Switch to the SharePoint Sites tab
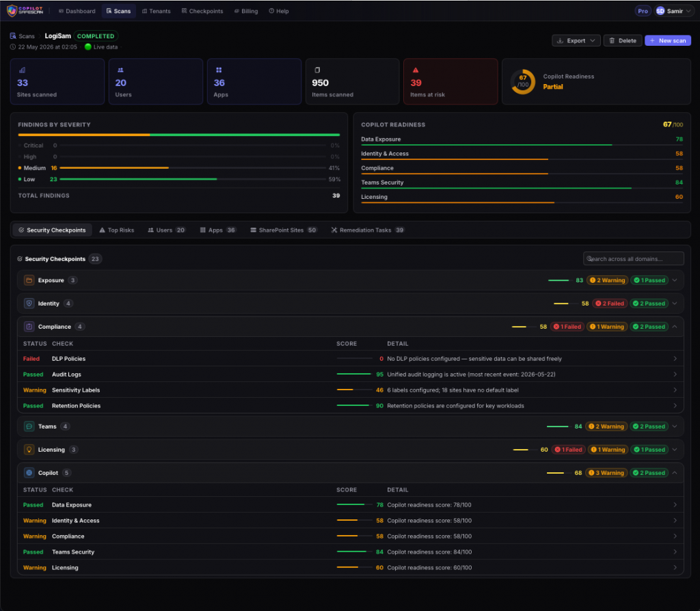 pyautogui.click(x=284, y=230)
